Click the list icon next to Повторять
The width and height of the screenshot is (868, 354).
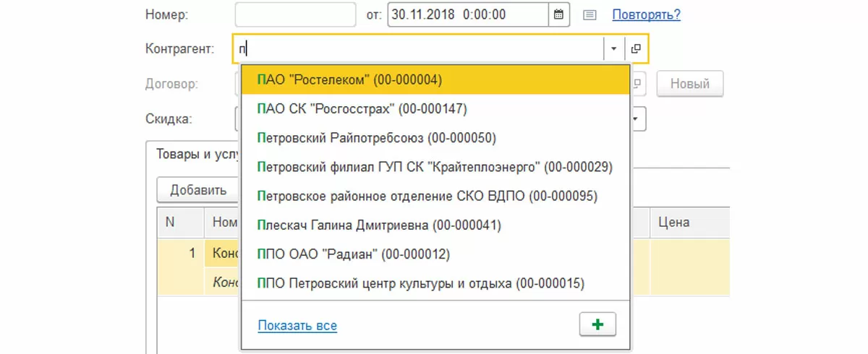[x=590, y=14]
